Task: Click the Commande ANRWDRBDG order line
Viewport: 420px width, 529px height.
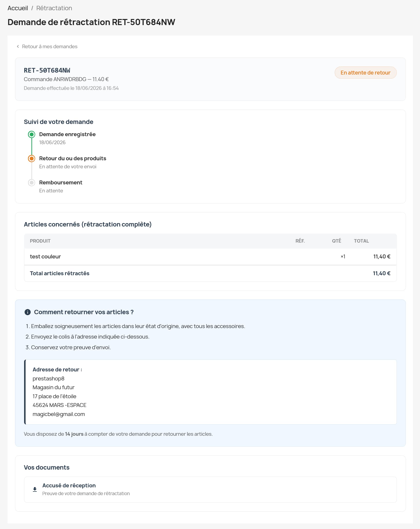Action: 66,79
